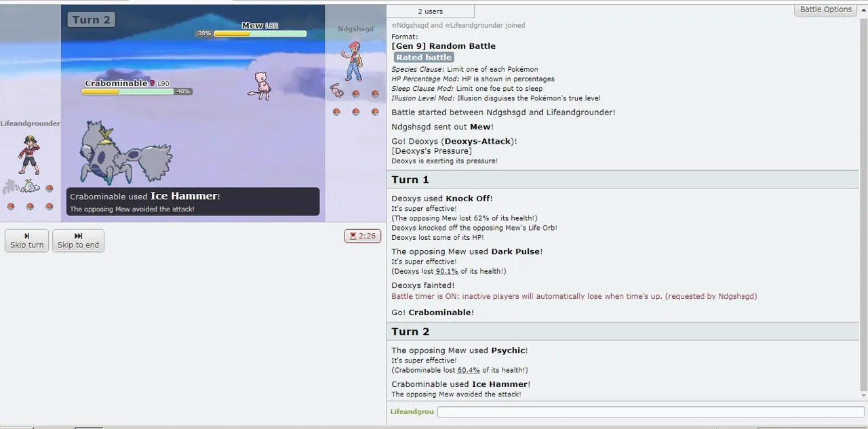Click 'The opposing Mew used Dark Pulse!' line
Screen dimensions: 868x429
click(x=467, y=251)
